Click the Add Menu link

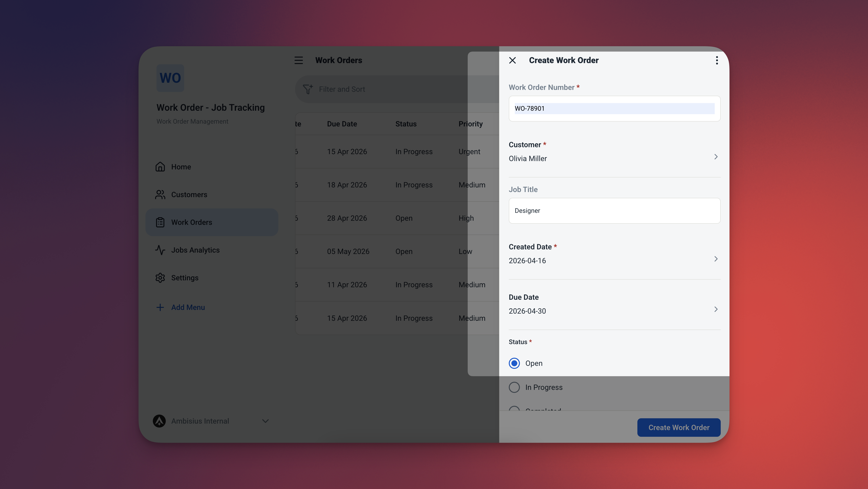(x=188, y=307)
